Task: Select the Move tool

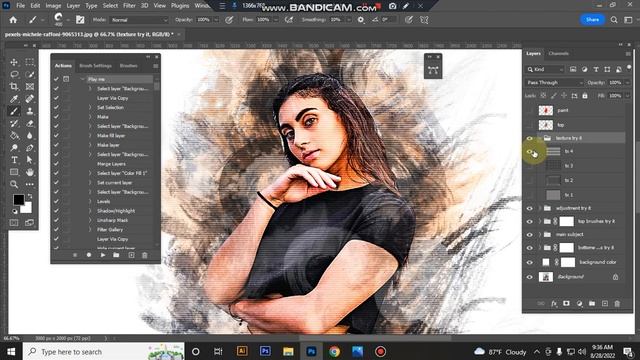Action: [x=14, y=62]
